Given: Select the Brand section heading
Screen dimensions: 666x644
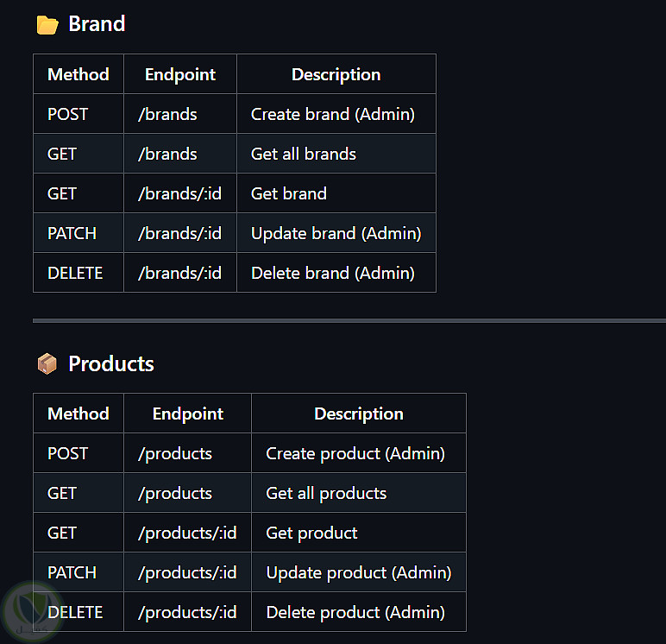Looking at the screenshot, I should (x=97, y=24).
